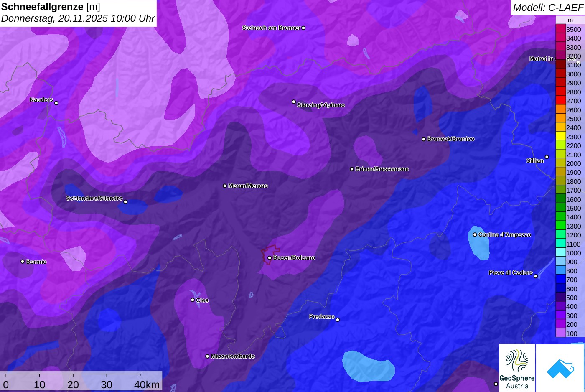The width and height of the screenshot is (585, 392).
Task: Click the Brixen/Bressanone marker dot
Action: 352,169
